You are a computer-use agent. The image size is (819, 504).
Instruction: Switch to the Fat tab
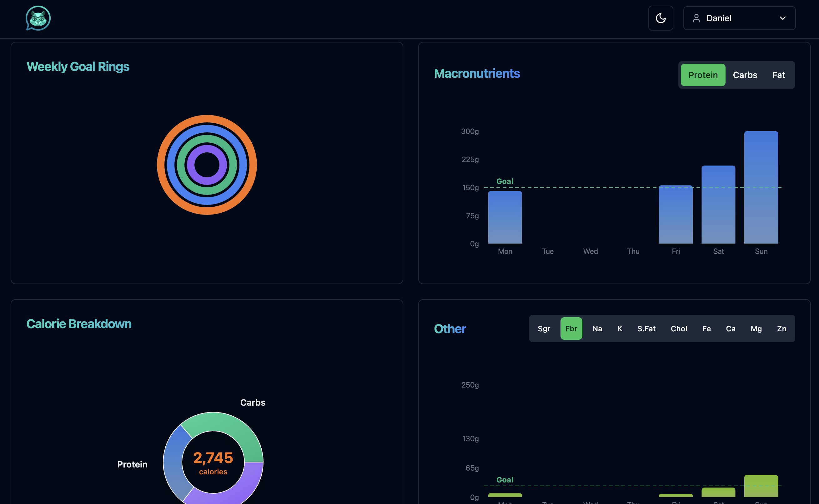[x=778, y=75]
